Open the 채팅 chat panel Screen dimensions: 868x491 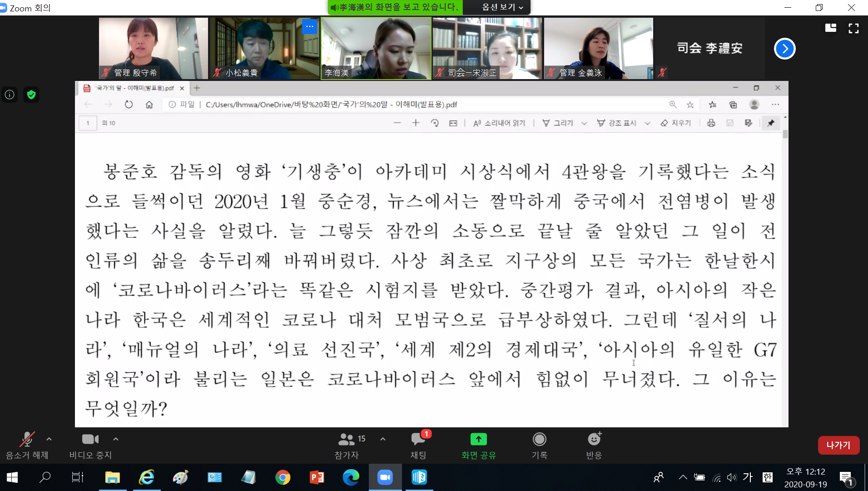point(418,445)
